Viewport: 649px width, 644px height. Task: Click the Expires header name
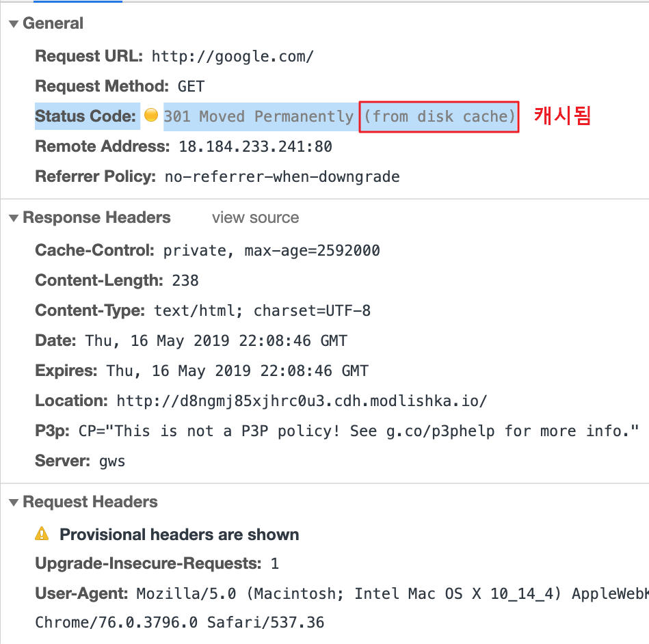point(66,371)
